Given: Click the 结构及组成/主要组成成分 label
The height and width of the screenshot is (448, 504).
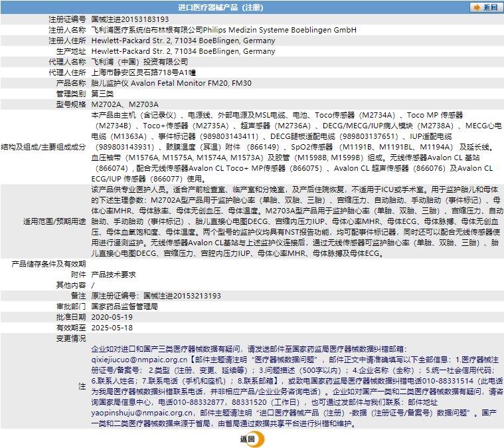Looking at the screenshot, I should pos(43,147).
